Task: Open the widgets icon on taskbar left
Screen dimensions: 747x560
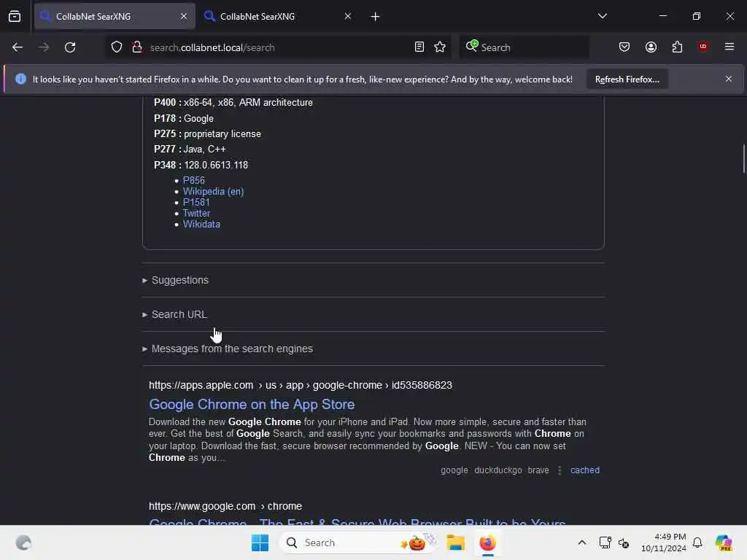Action: tap(23, 542)
